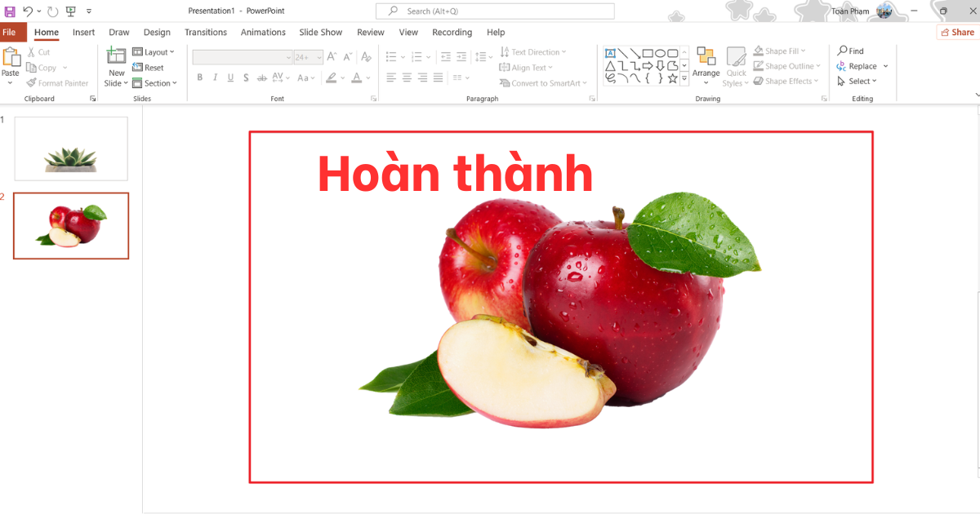The image size is (980, 514).
Task: Switch to the Insert tab
Action: click(x=83, y=33)
